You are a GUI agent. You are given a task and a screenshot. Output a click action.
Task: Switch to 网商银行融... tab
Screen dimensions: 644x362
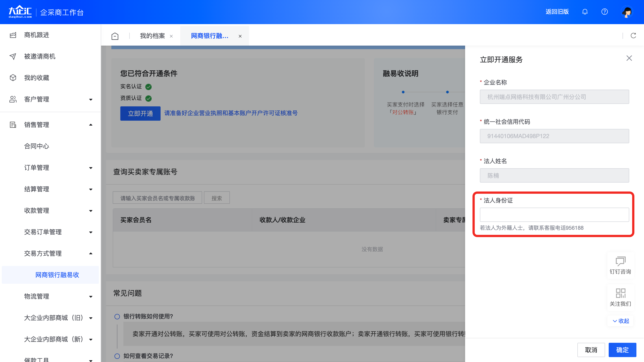click(210, 36)
